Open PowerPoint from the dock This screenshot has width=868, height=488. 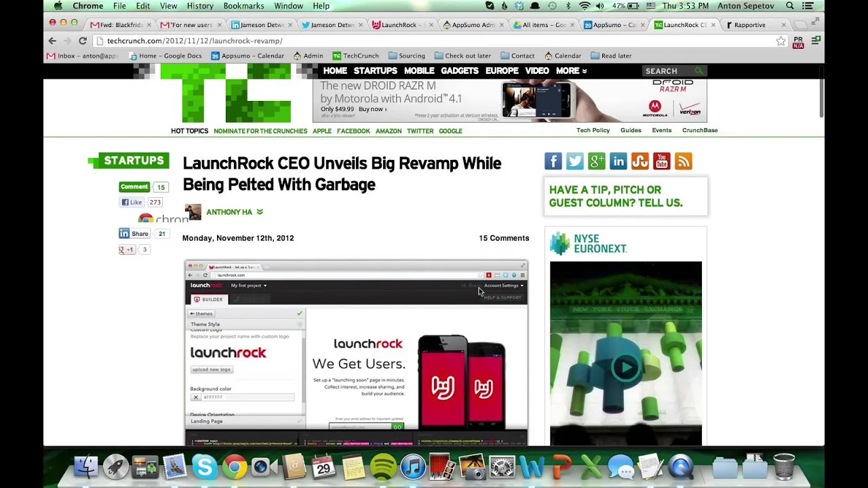[x=561, y=468]
